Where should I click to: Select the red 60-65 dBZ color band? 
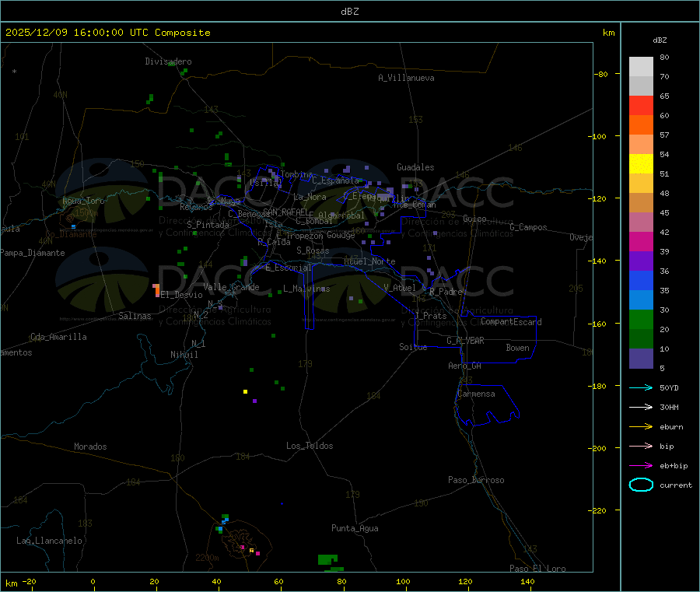[641, 105]
